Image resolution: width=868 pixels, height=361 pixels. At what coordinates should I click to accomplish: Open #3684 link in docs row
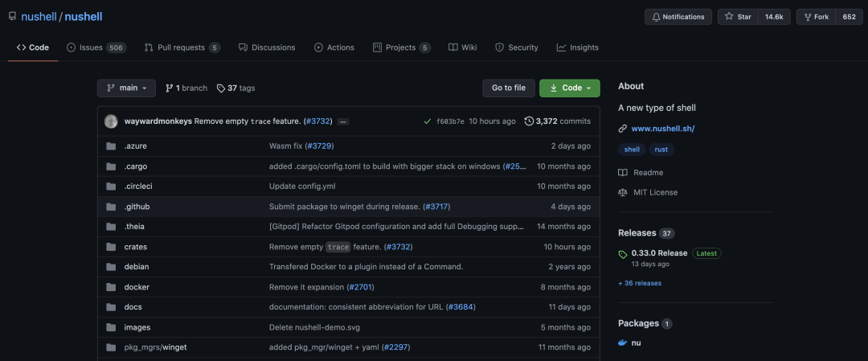click(461, 307)
